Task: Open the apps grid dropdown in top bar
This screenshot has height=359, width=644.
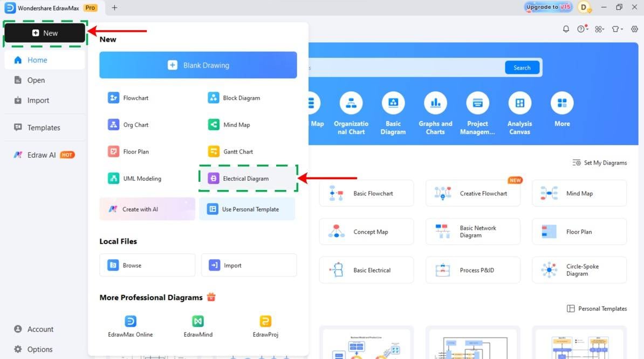Action: tap(599, 29)
